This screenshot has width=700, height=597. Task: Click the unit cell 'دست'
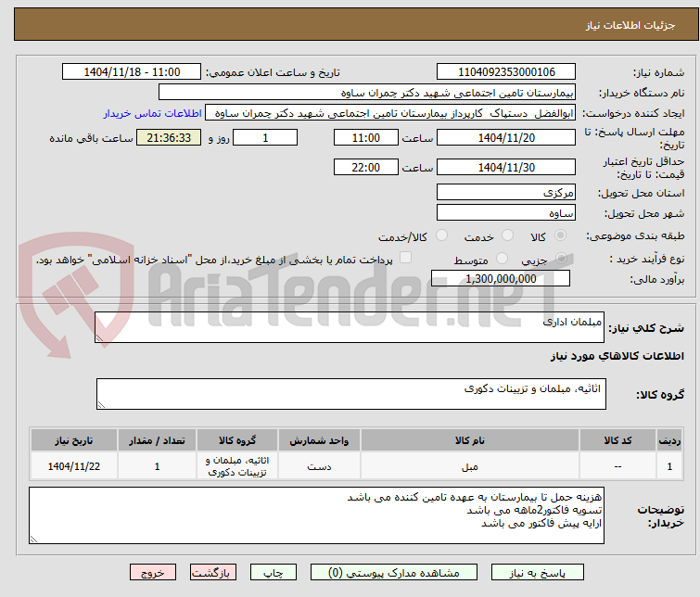point(319,466)
